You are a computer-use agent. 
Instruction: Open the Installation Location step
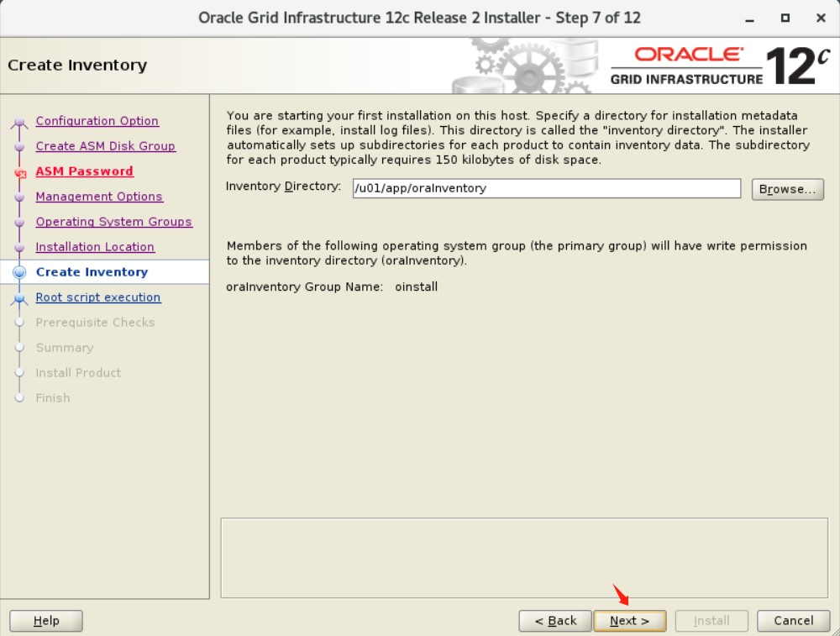point(95,247)
